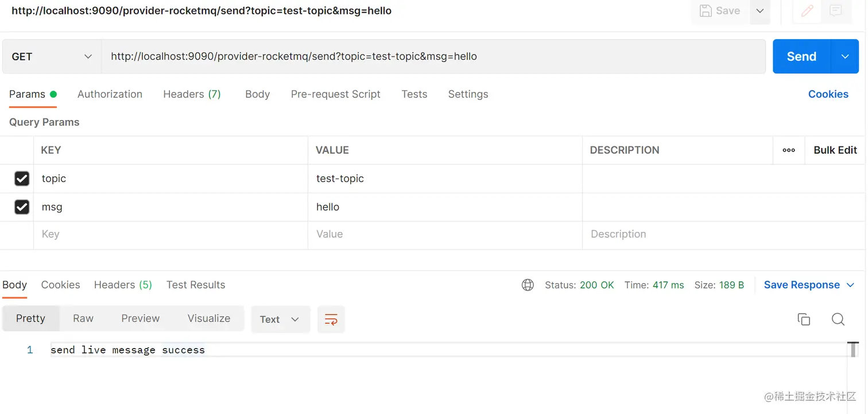Click the request title URL text at top

[x=201, y=10]
